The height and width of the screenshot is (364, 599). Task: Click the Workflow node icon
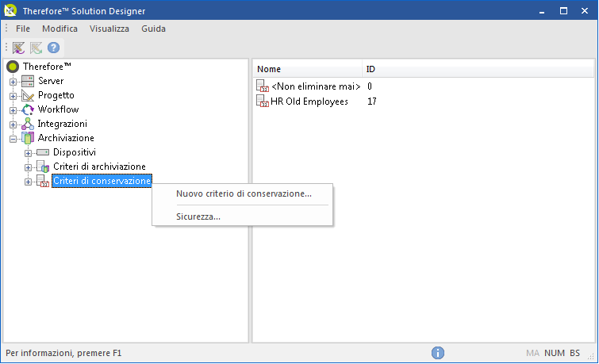(28, 109)
